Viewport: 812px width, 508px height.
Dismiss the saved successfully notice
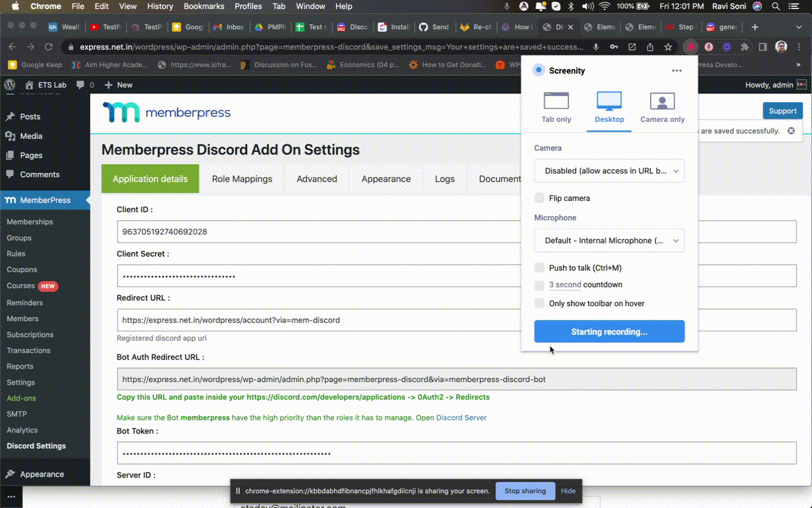pos(791,130)
